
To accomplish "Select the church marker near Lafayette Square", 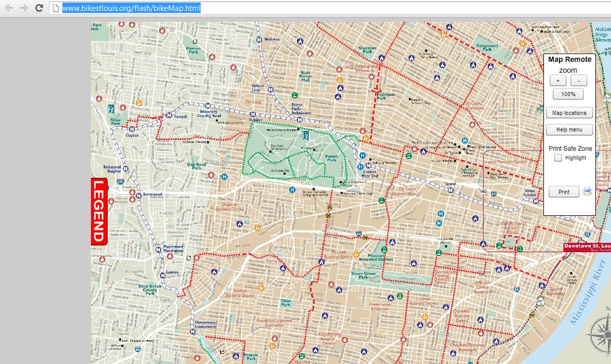I will (476, 219).
